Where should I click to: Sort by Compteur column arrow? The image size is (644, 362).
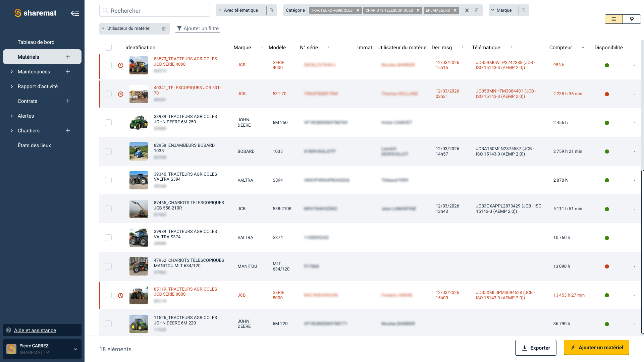[583, 48]
